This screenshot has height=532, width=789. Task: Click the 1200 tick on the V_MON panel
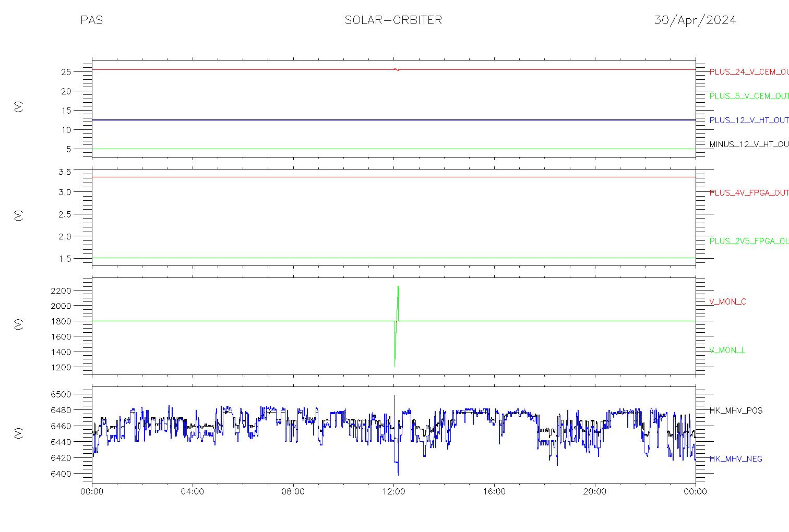tap(61, 367)
